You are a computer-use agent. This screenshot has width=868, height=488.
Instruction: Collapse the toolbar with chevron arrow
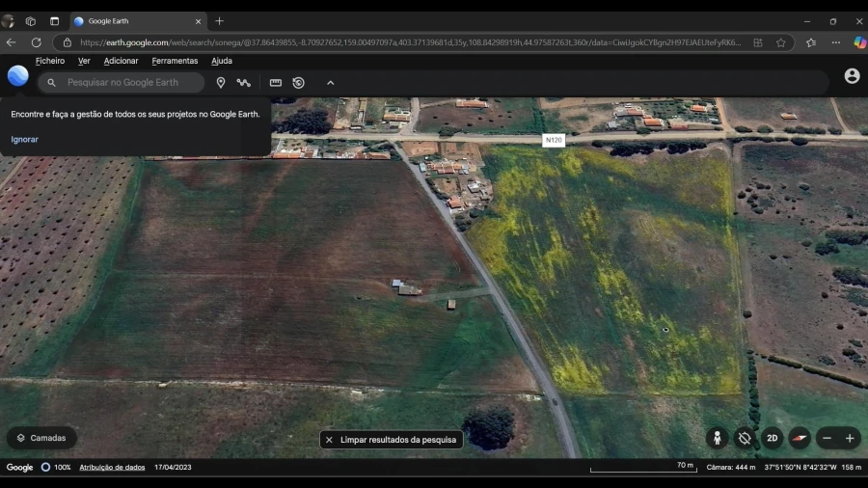point(330,83)
